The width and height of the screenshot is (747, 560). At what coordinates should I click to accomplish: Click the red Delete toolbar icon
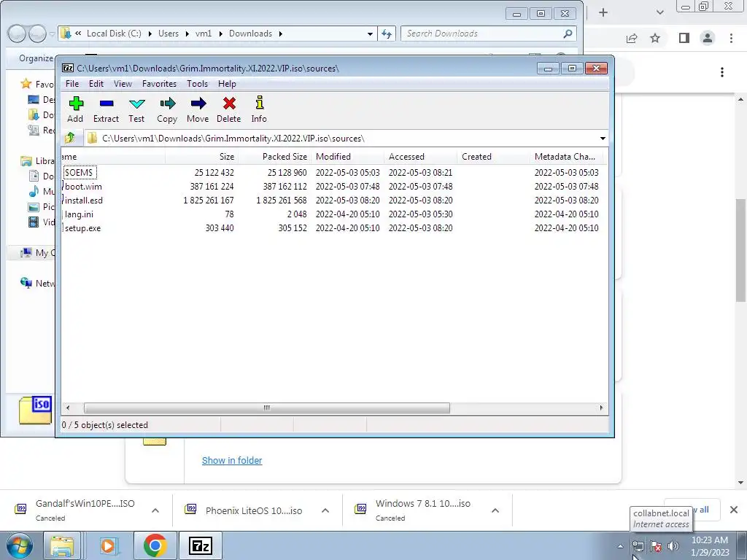[x=228, y=109]
